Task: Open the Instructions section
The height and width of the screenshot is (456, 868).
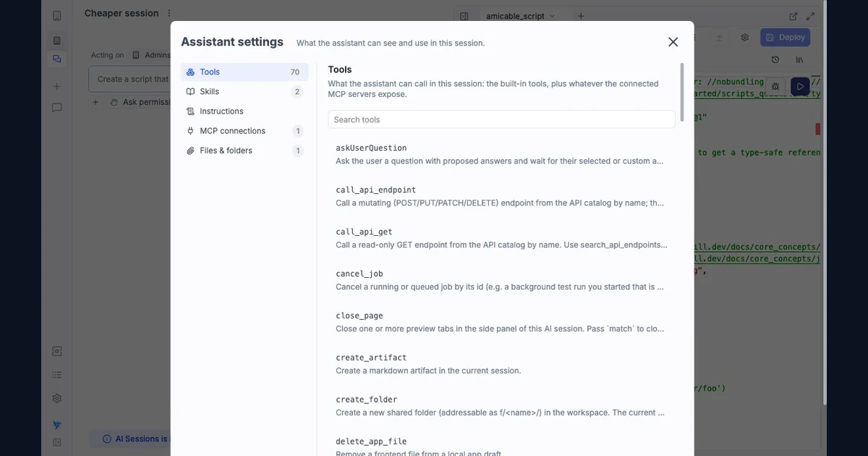Action: pyautogui.click(x=244, y=111)
